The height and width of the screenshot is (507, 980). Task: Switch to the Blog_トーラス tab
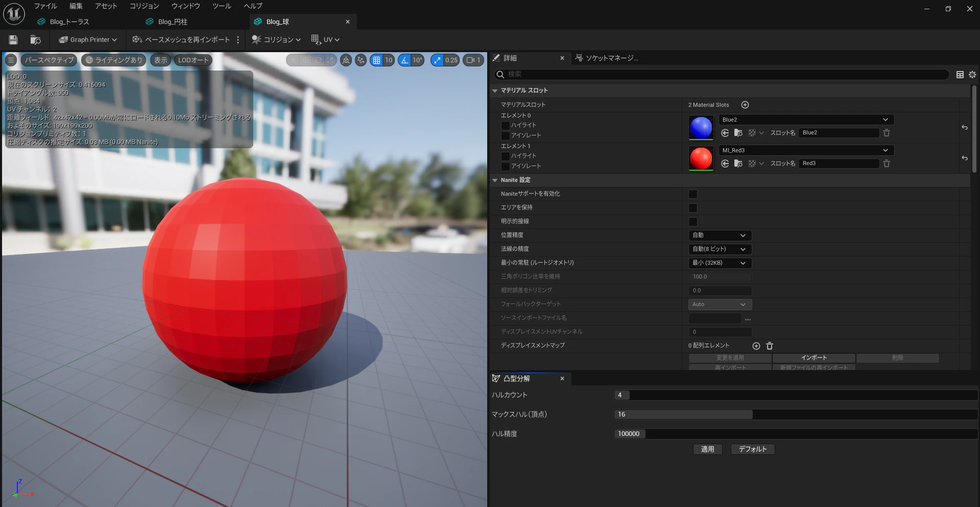(69, 22)
